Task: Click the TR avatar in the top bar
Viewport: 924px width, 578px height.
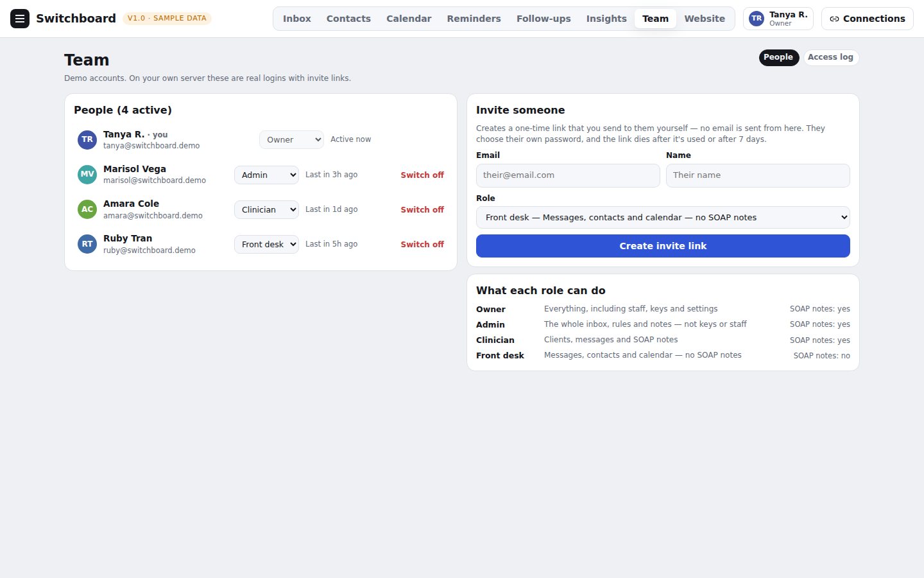Action: [x=757, y=19]
